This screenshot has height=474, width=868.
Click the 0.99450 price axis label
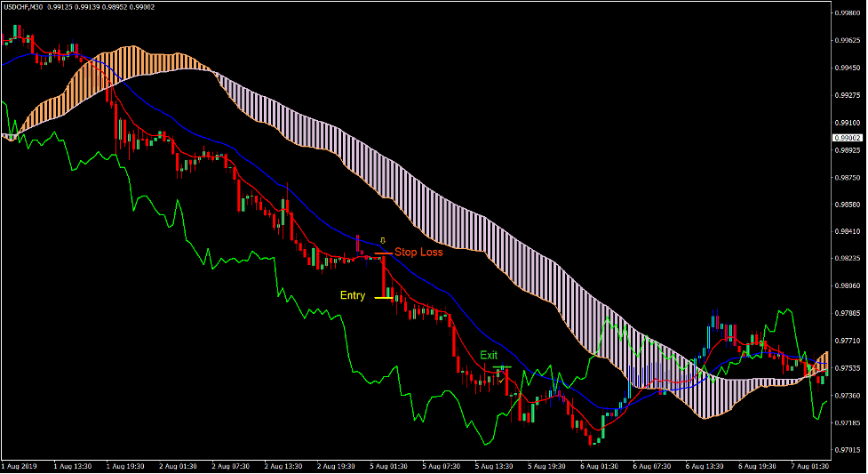(847, 68)
